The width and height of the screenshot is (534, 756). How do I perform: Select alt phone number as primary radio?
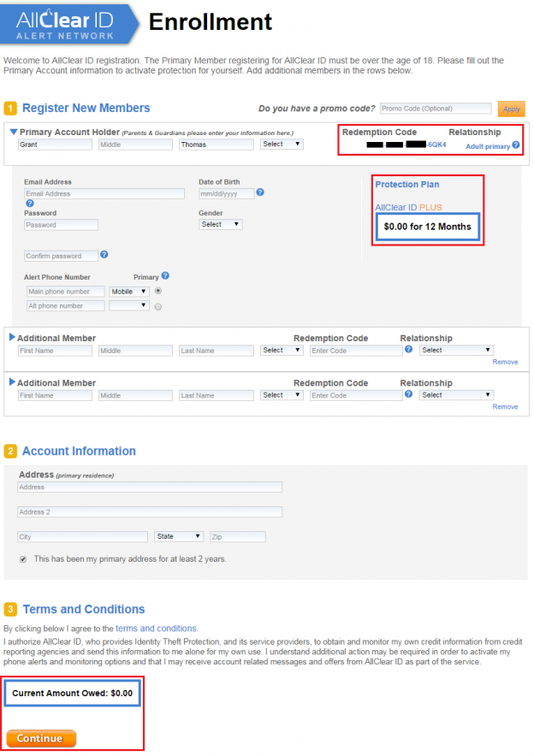pyautogui.click(x=158, y=306)
